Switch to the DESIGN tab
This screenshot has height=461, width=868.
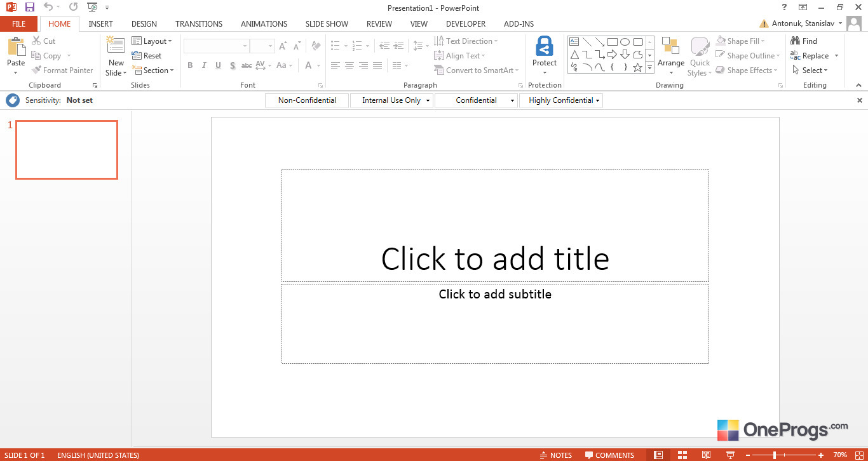coord(144,24)
